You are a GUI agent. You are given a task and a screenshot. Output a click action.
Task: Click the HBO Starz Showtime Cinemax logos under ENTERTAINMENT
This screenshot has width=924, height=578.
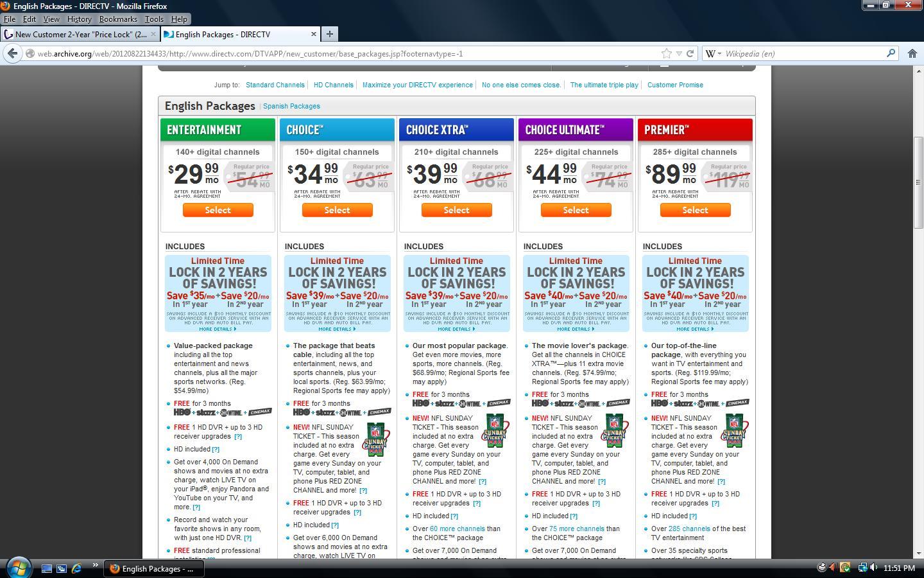(222, 412)
